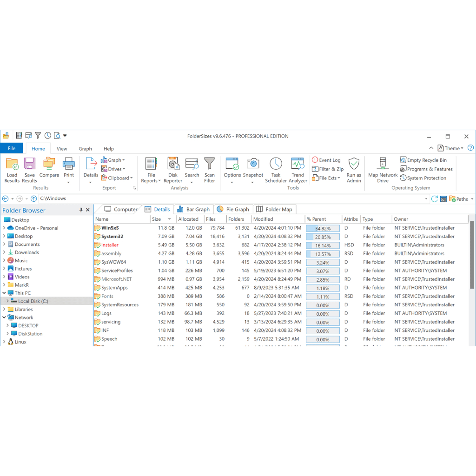Open the Trend Analyzer
The width and height of the screenshot is (476, 476).
[x=297, y=169]
